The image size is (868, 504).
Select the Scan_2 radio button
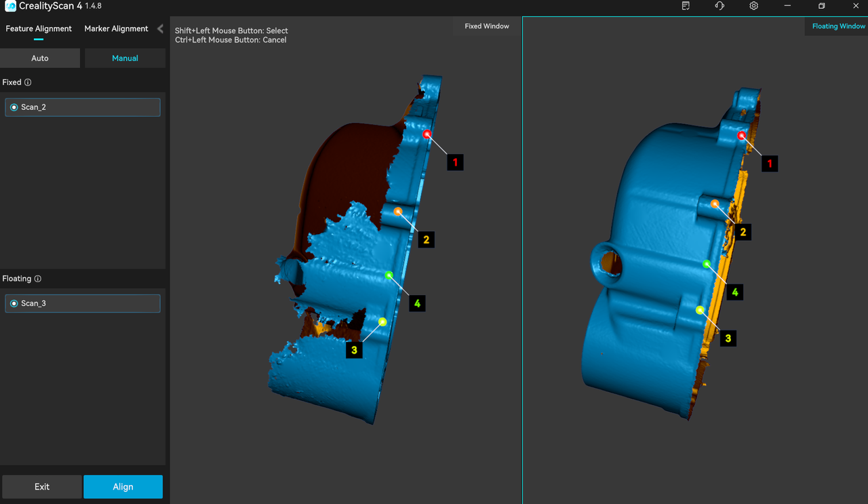tap(14, 107)
